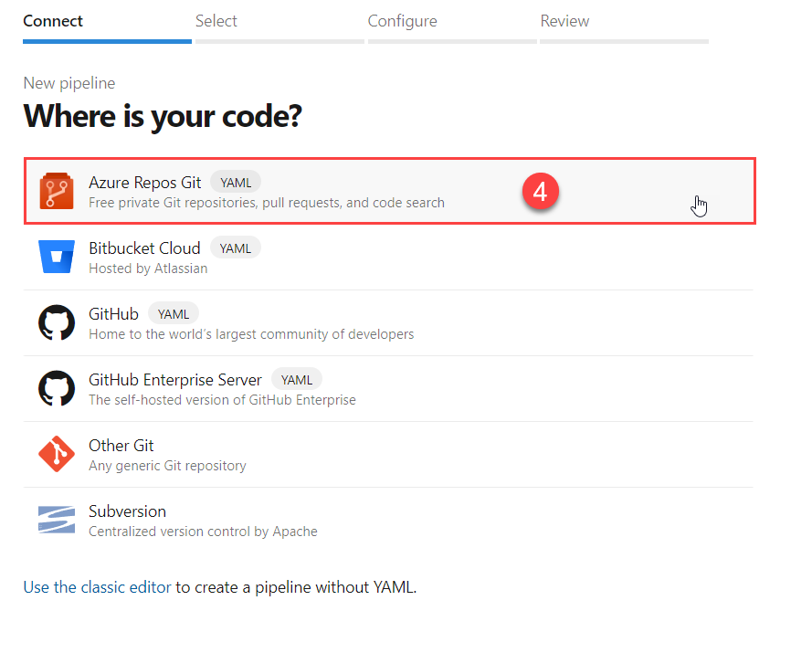Choose Azure Repos Git as code source
Image resolution: width=812 pixels, height=653 pixels.
coord(389,191)
